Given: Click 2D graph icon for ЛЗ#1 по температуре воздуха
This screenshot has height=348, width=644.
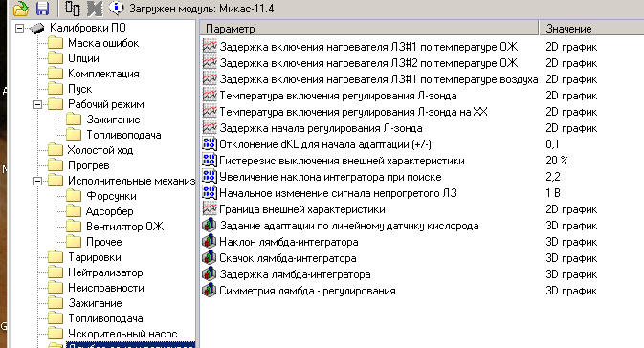Looking at the screenshot, I should point(210,78).
